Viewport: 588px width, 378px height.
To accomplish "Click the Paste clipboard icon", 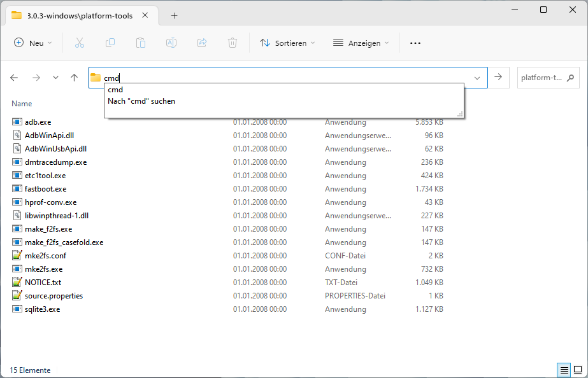I will (141, 43).
